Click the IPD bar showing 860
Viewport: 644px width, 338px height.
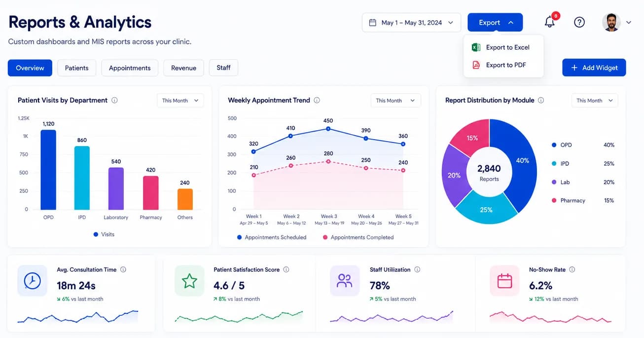tap(82, 178)
